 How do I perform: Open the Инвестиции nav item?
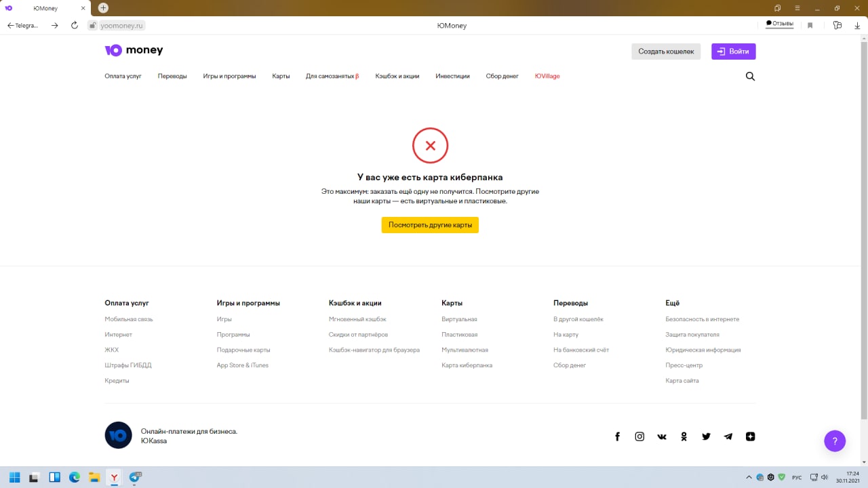pos(452,77)
